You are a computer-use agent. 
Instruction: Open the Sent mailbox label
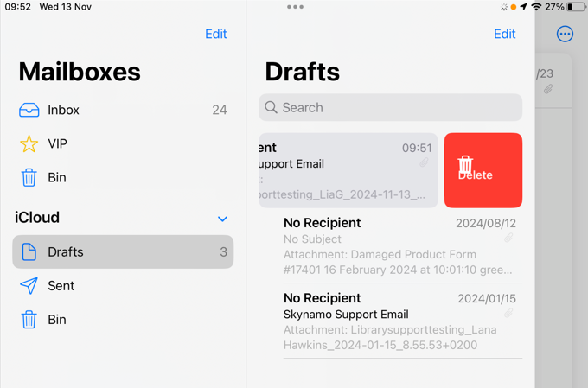pyautogui.click(x=61, y=286)
